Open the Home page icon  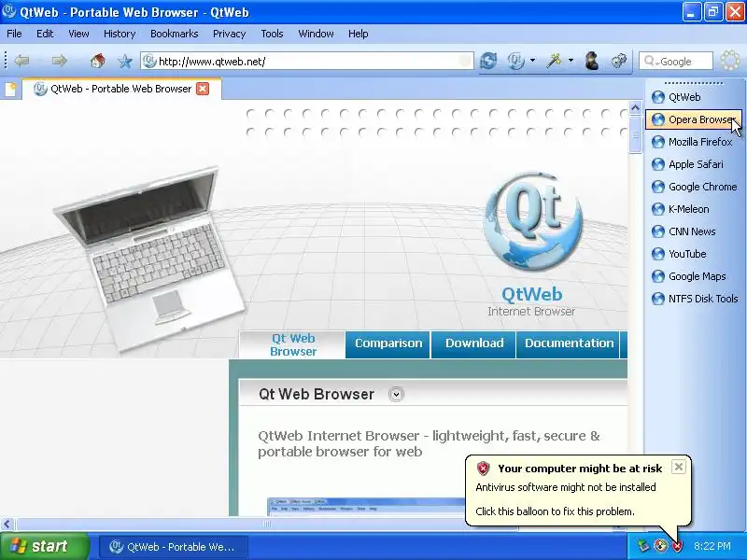97,61
